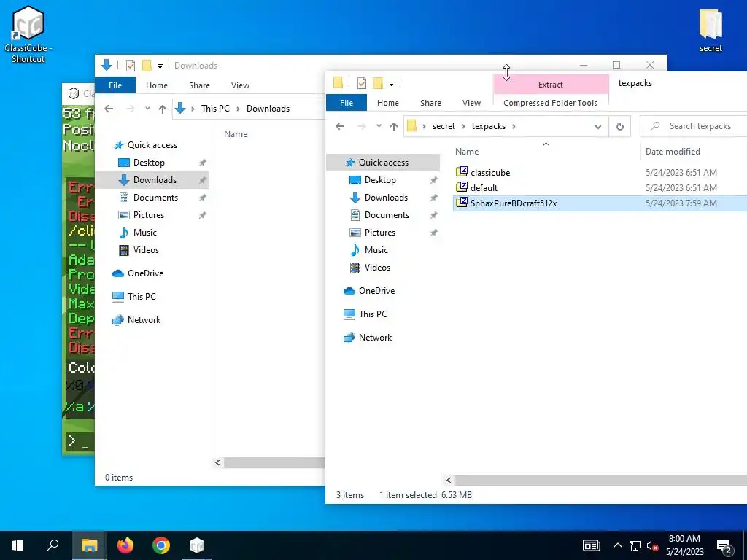Switch to Home tab in Downloads window
Viewport: 747px width, 560px height.
pyautogui.click(x=157, y=85)
